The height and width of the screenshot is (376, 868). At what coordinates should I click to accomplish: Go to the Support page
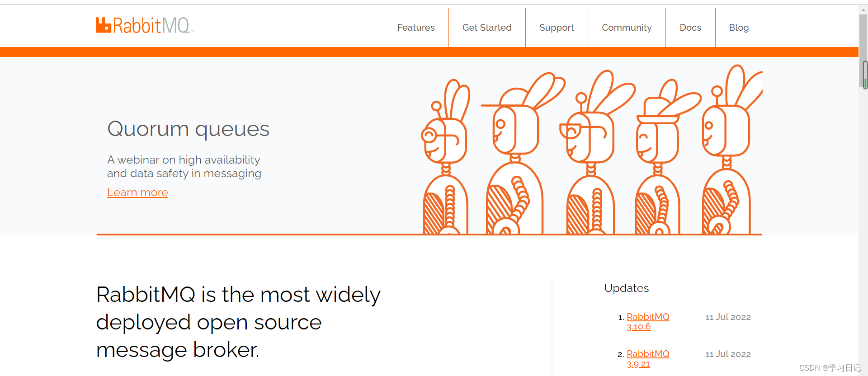click(x=557, y=28)
